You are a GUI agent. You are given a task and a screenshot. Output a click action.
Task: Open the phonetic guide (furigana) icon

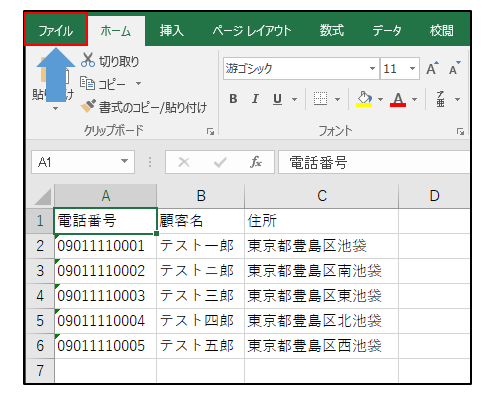tap(440, 99)
